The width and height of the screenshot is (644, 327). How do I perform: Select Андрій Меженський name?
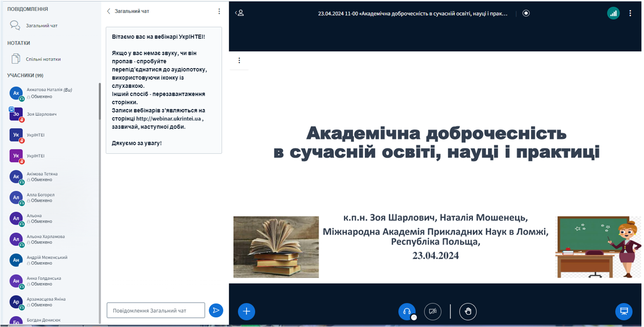47,257
